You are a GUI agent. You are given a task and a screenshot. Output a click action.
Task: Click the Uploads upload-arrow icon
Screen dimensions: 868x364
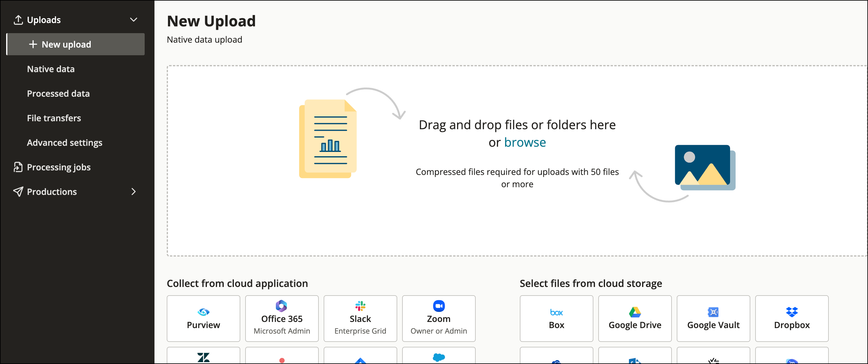18,20
